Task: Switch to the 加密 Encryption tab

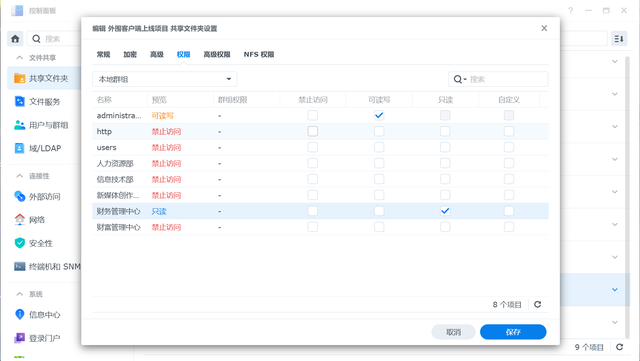Action: coord(130,54)
